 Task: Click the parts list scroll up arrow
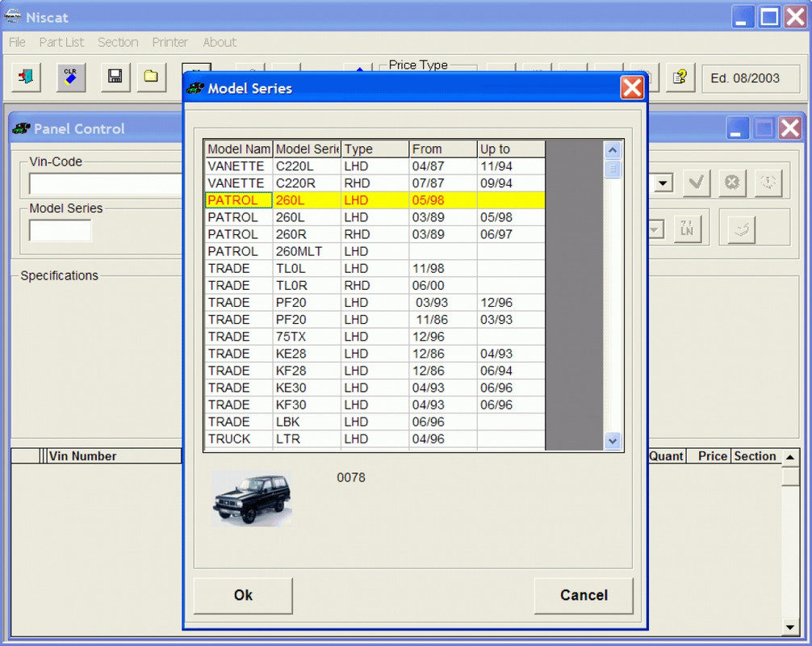(790, 457)
